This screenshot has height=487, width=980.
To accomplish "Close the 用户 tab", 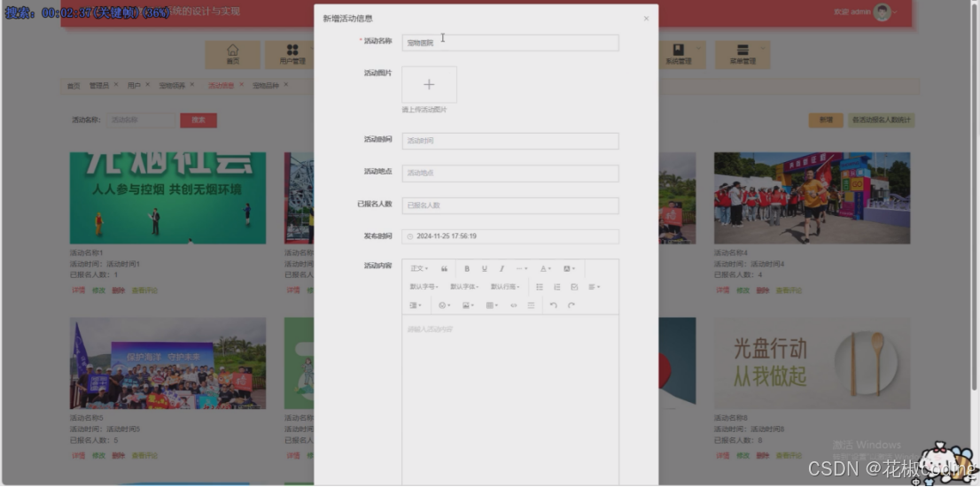I will 147,84.
